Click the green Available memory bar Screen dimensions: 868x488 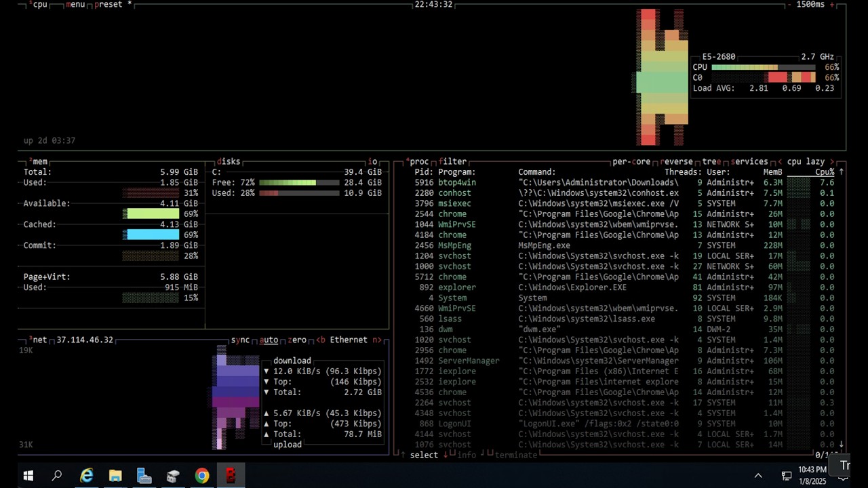[153, 214]
